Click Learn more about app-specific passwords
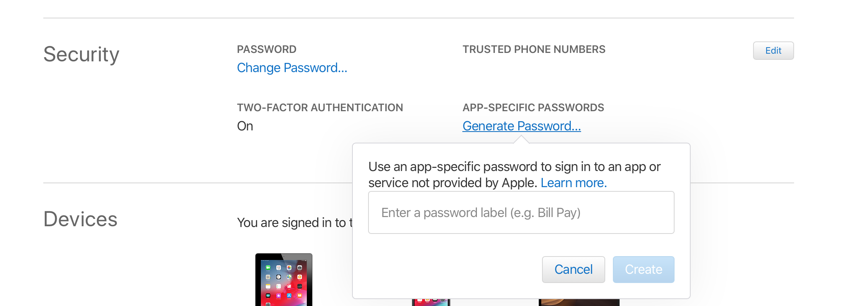Screen dimensions: 868x306 point(573,183)
